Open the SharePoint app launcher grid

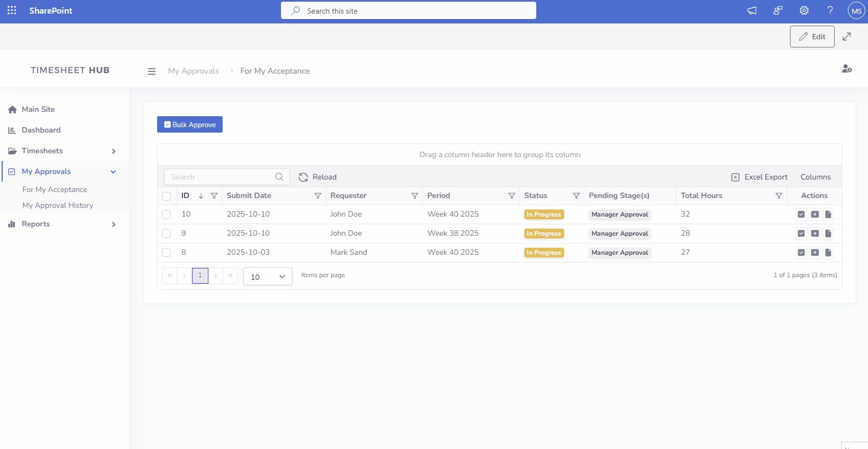pos(12,11)
